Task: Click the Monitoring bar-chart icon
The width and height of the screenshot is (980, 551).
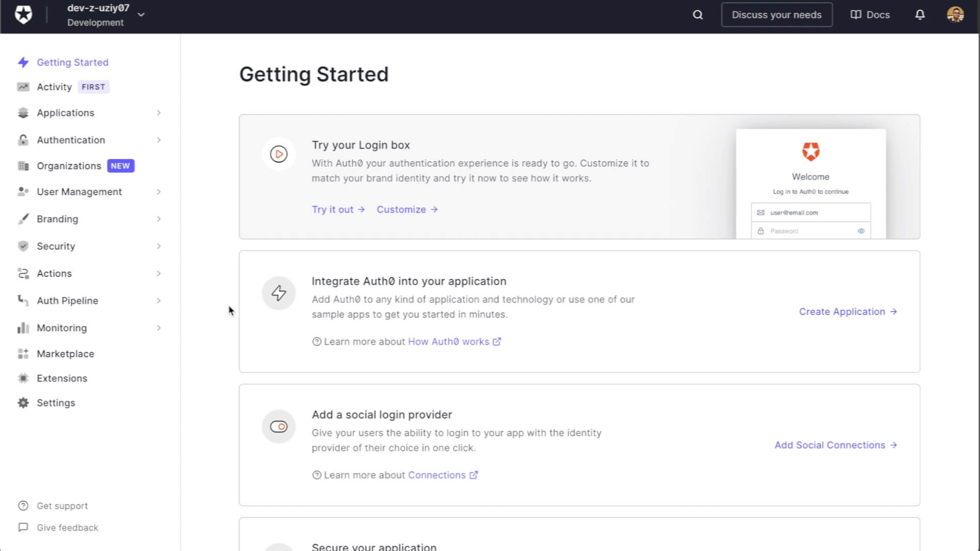Action: point(23,328)
